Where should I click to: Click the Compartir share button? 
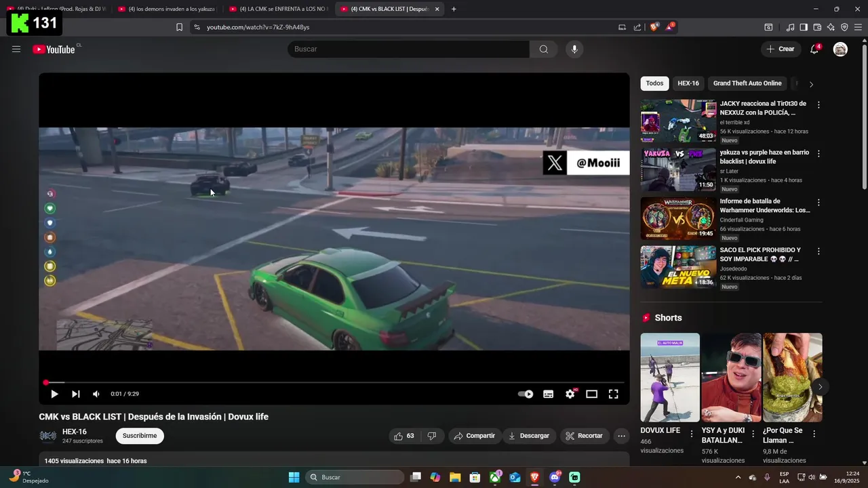click(x=475, y=436)
